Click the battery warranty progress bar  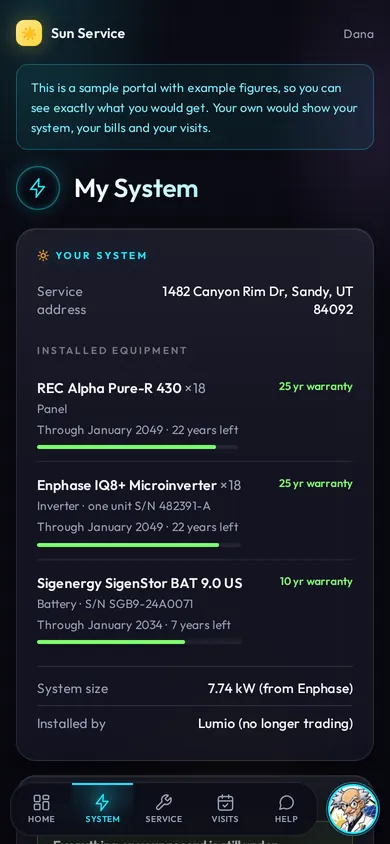(x=139, y=642)
